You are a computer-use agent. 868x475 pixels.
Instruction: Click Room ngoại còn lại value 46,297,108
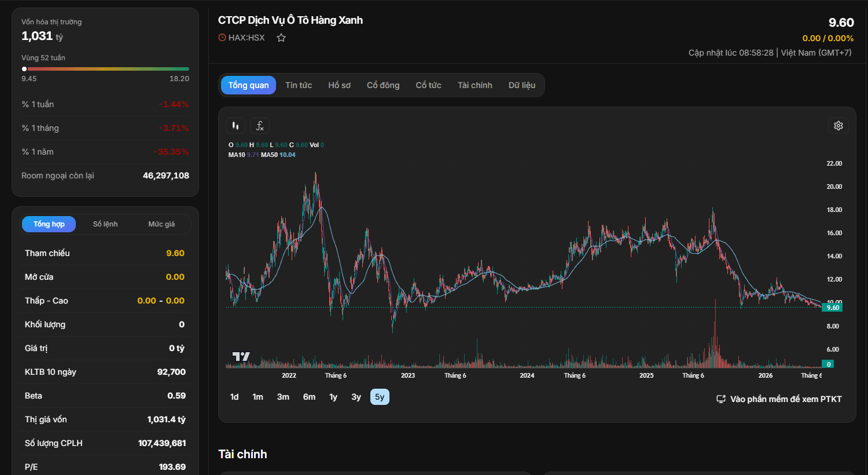point(166,176)
